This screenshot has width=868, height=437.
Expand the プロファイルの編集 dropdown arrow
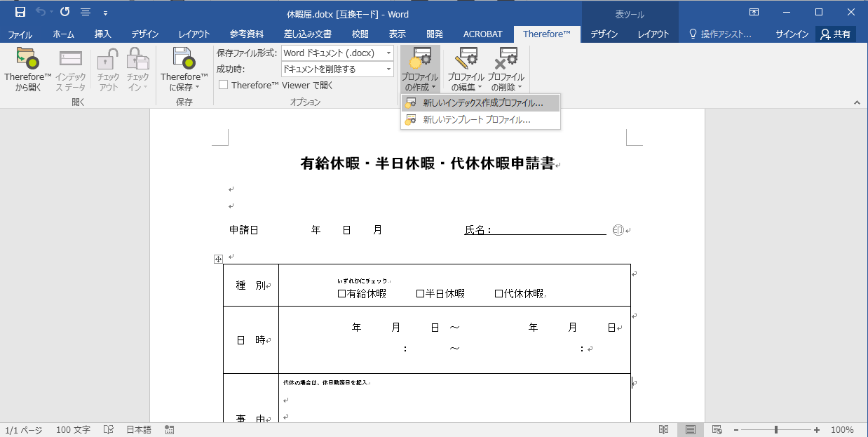tap(480, 88)
